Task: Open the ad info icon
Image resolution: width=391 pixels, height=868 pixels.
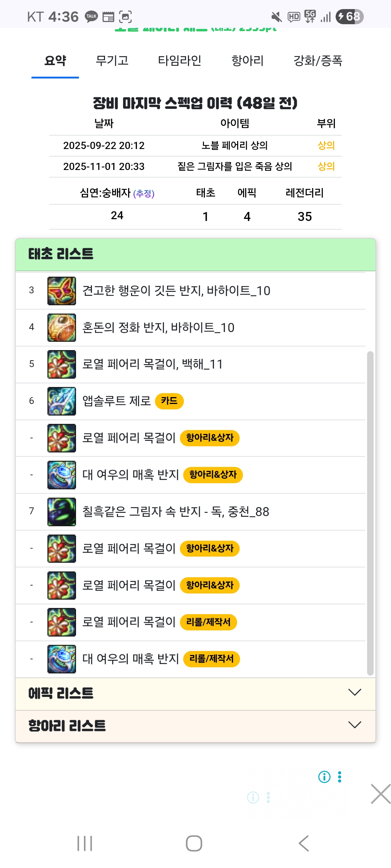Action: click(324, 776)
